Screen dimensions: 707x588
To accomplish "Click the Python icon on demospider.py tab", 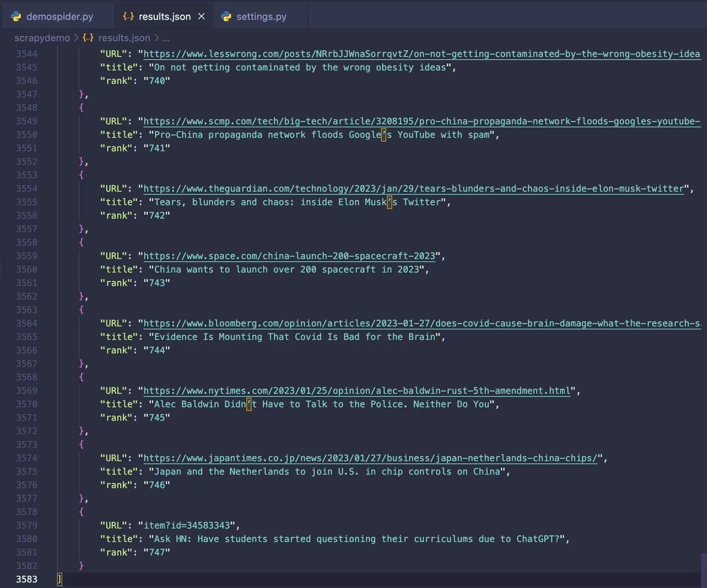I will (x=17, y=16).
